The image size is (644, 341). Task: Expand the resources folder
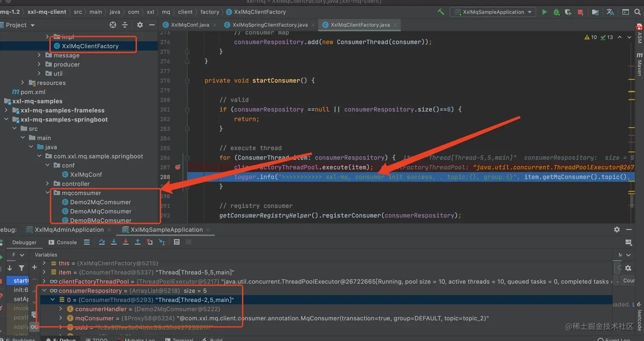click(x=23, y=83)
